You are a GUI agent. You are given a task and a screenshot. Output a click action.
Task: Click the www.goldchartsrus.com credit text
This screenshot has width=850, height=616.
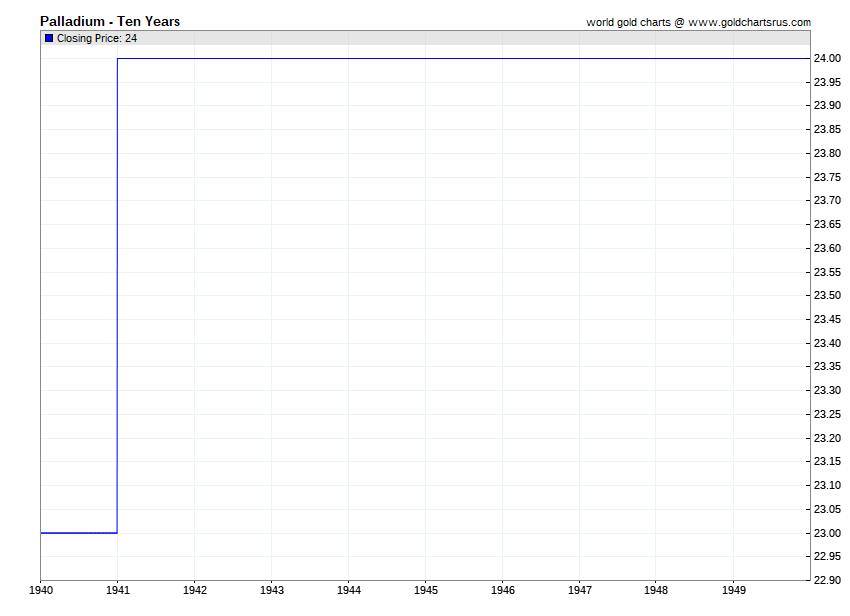[x=750, y=22]
